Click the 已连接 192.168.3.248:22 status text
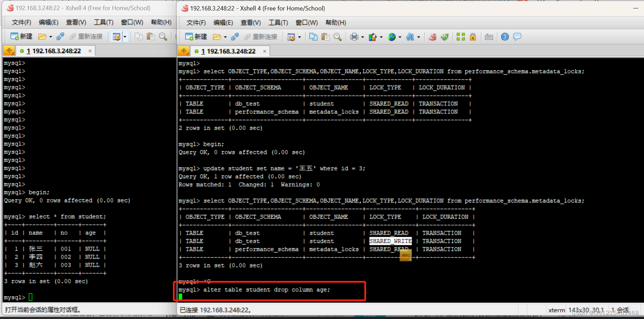Image resolution: width=644 pixels, height=319 pixels. pyautogui.click(x=215, y=310)
